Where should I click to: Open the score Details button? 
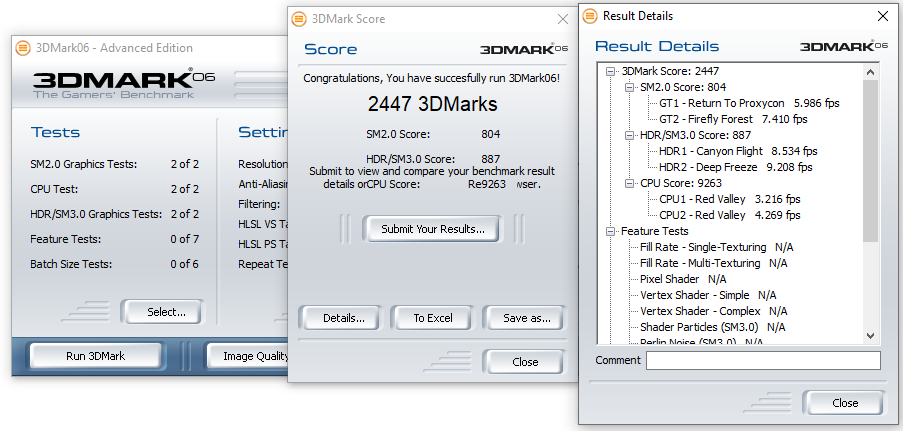tap(343, 318)
